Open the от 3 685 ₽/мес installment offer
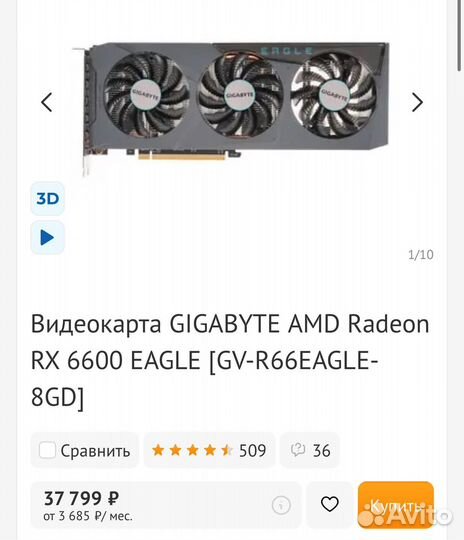 [x=88, y=516]
